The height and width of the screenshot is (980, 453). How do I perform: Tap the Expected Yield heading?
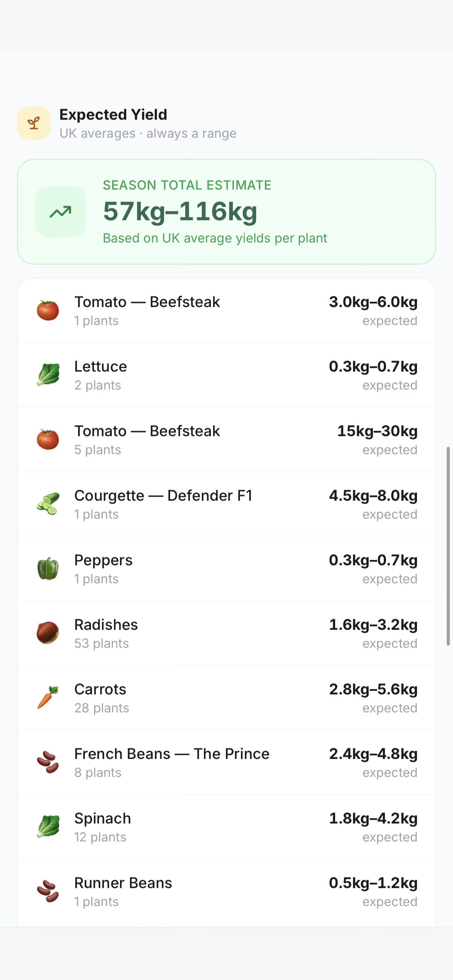(x=113, y=115)
